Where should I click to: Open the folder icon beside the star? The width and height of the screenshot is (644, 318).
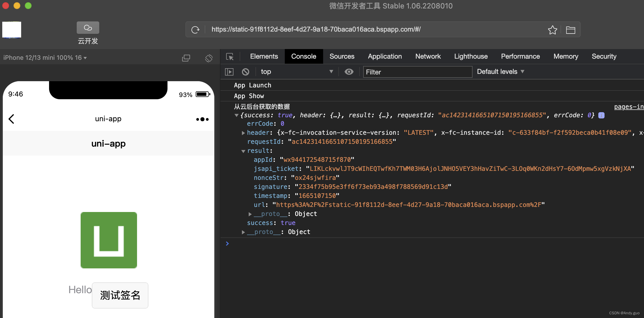[x=570, y=30]
